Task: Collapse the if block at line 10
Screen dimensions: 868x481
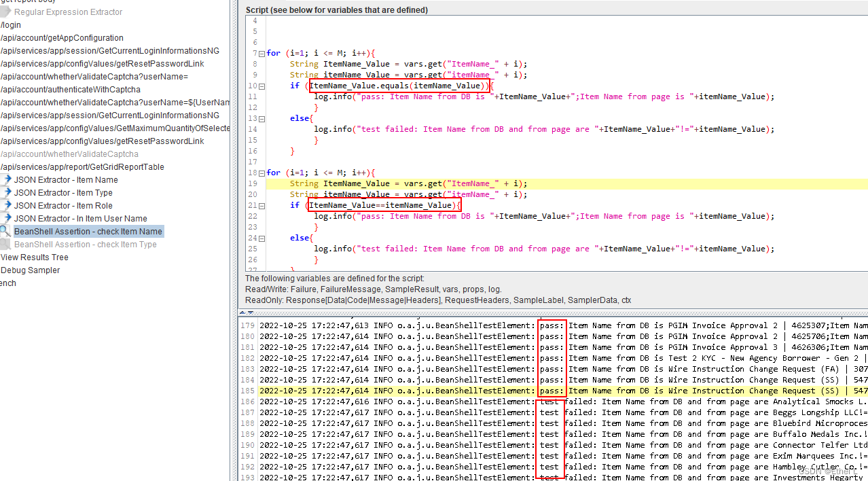Action: [261, 86]
